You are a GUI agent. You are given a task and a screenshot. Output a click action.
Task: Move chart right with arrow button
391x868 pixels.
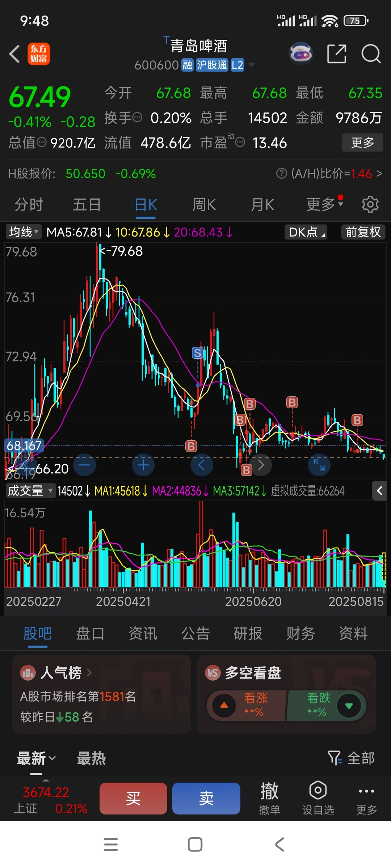261,465
